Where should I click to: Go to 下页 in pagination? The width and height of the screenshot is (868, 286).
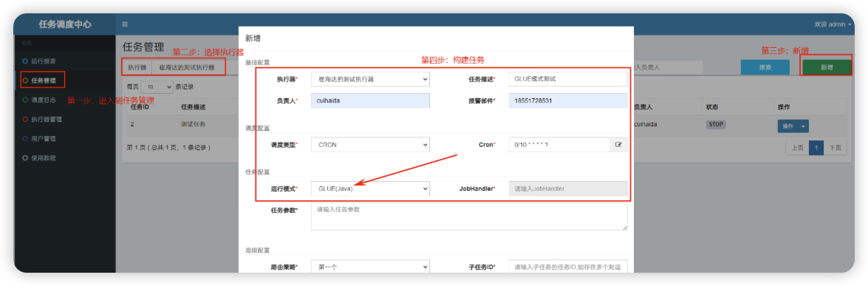tap(835, 148)
